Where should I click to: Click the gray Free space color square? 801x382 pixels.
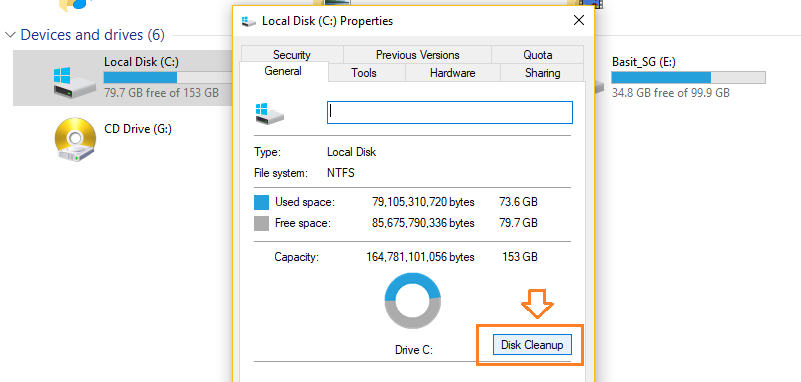pos(262,223)
